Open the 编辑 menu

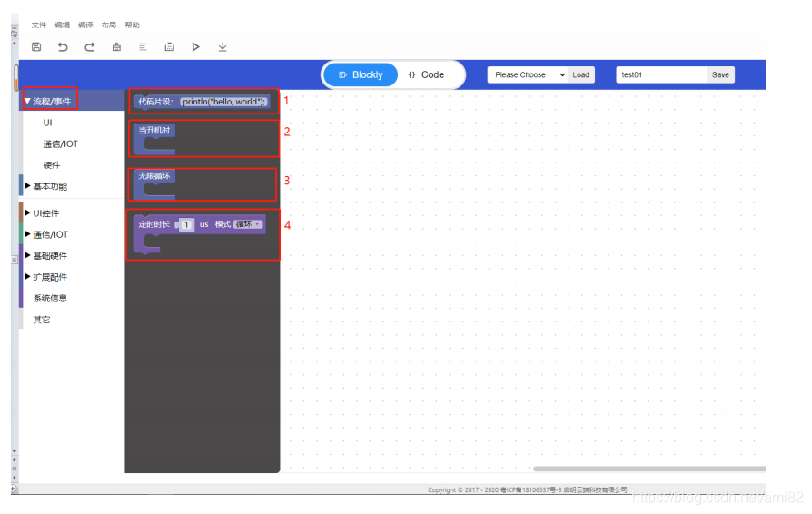62,25
